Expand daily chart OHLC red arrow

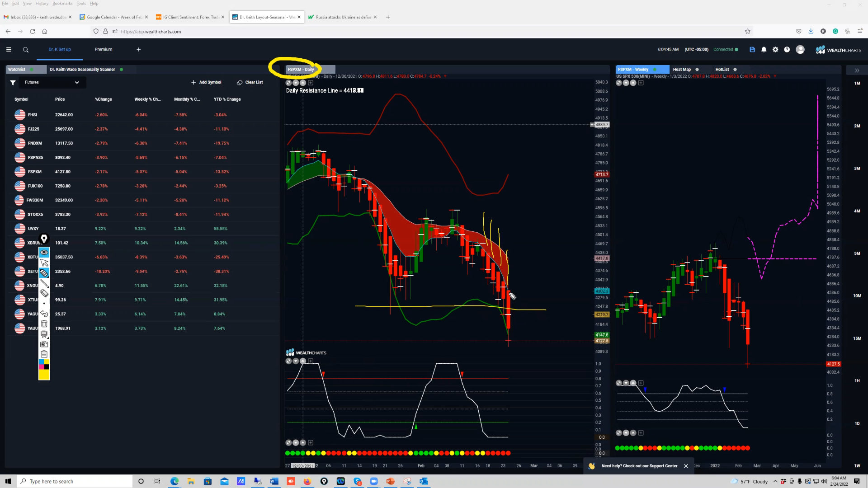[x=445, y=76]
